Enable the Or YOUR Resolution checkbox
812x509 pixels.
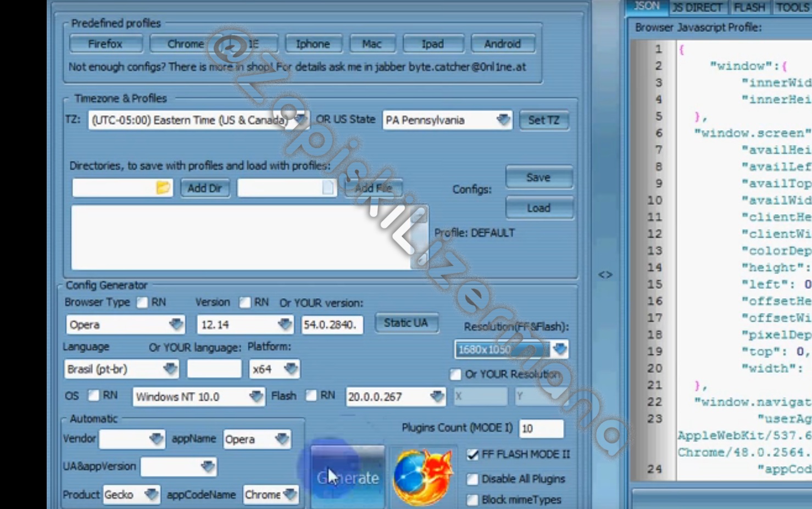[455, 374]
